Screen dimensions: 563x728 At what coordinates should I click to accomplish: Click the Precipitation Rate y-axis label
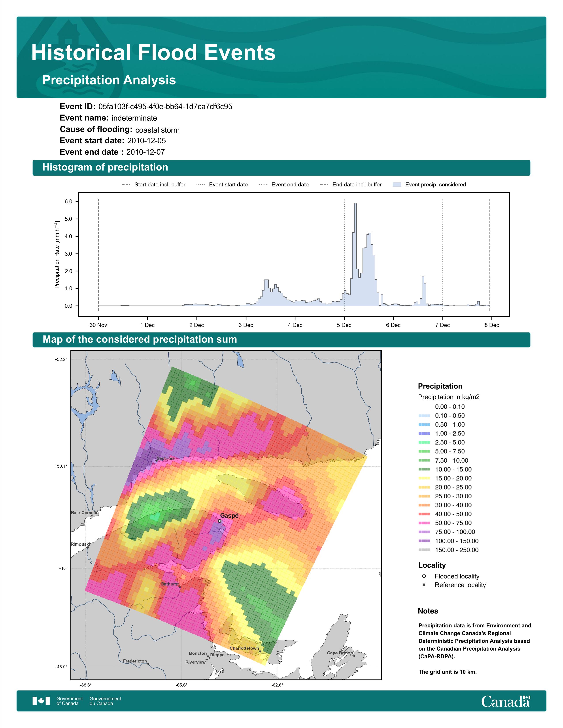click(57, 254)
